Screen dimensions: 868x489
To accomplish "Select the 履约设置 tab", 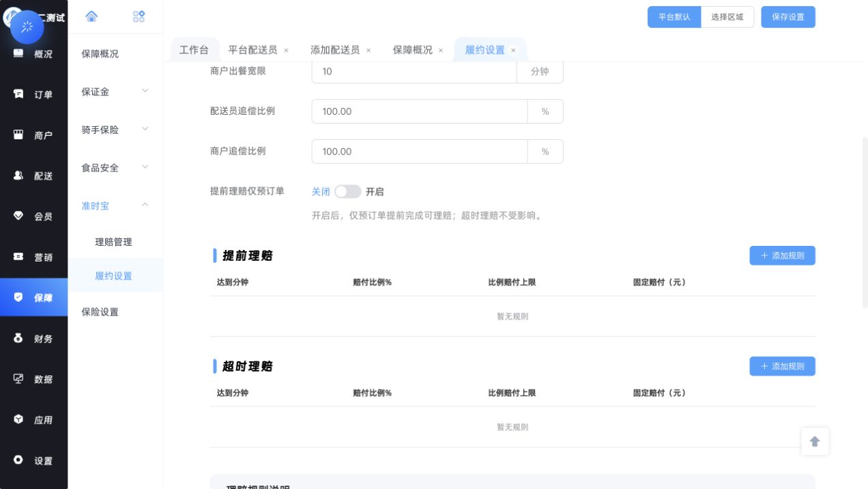I will (484, 50).
